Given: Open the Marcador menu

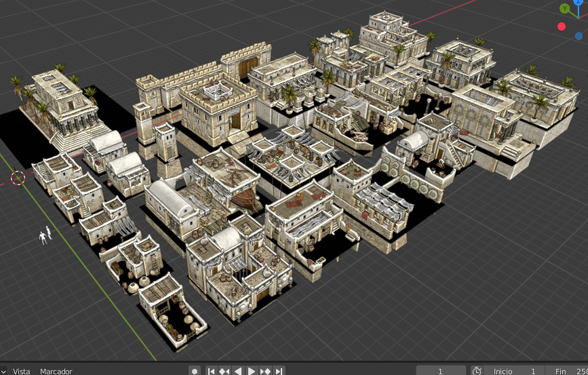Looking at the screenshot, I should pyautogui.click(x=56, y=371).
